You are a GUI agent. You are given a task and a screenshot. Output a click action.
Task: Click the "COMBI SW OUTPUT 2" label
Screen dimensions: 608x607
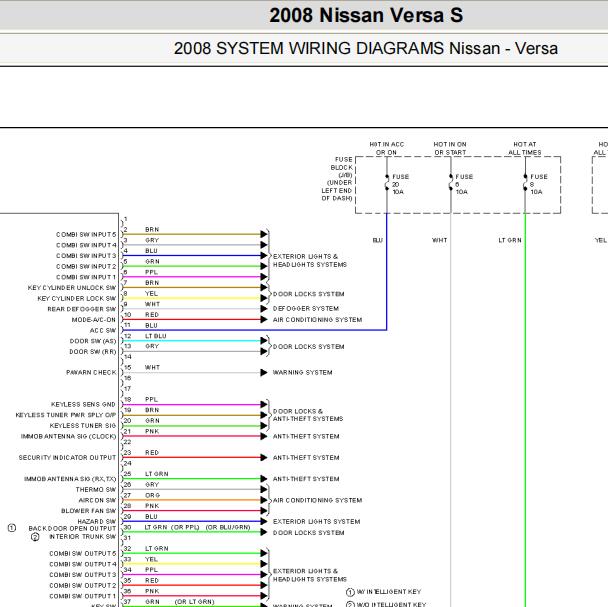point(83,585)
